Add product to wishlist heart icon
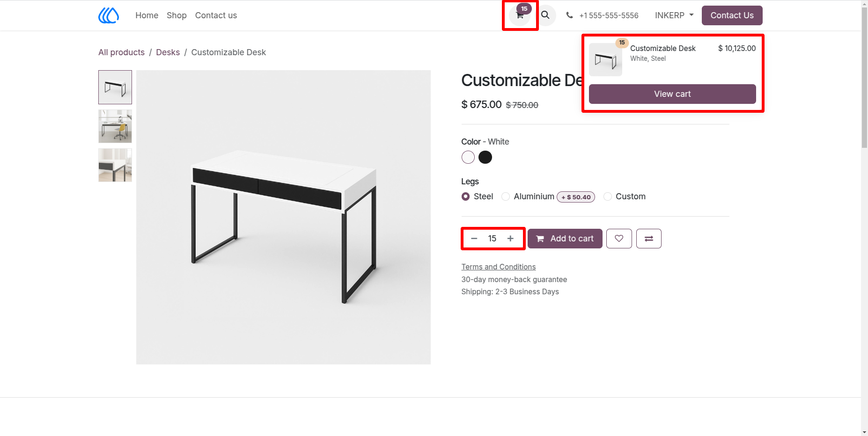This screenshot has width=868, height=436. pyautogui.click(x=619, y=239)
